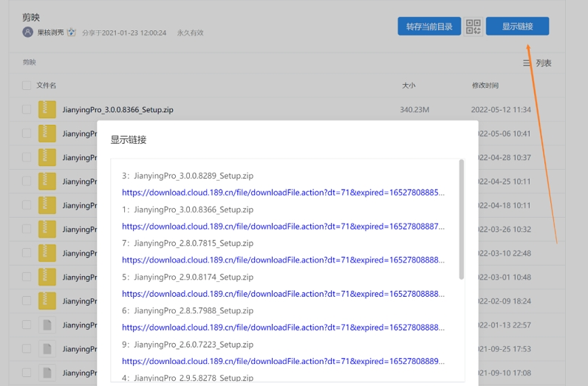
Task: Click the 显示链接 dialog title
Action: point(129,139)
